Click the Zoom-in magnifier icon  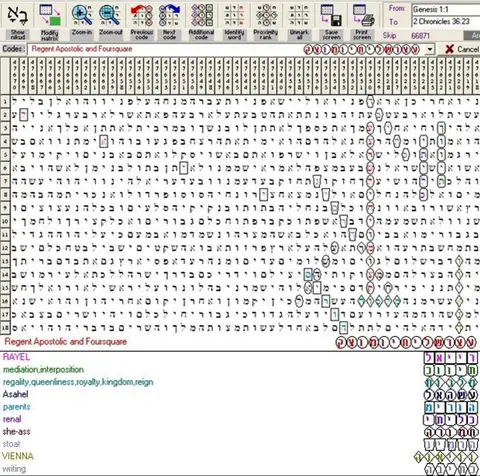coord(82,15)
